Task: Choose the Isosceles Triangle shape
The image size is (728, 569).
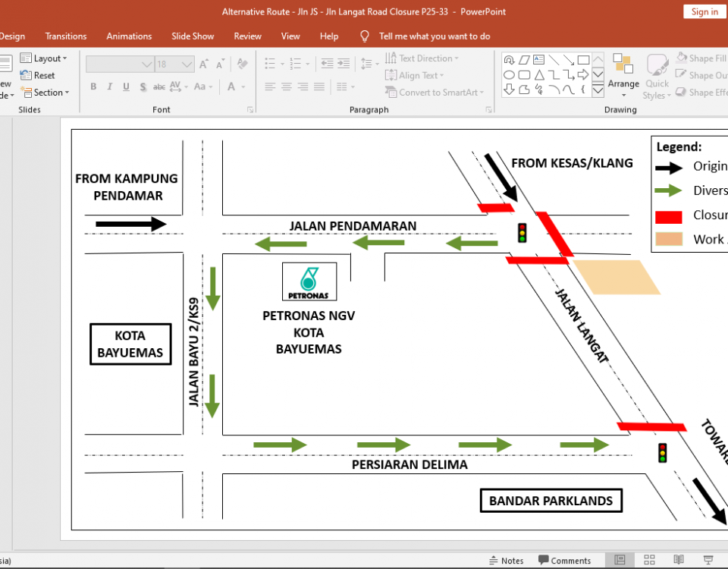Action: [x=538, y=75]
